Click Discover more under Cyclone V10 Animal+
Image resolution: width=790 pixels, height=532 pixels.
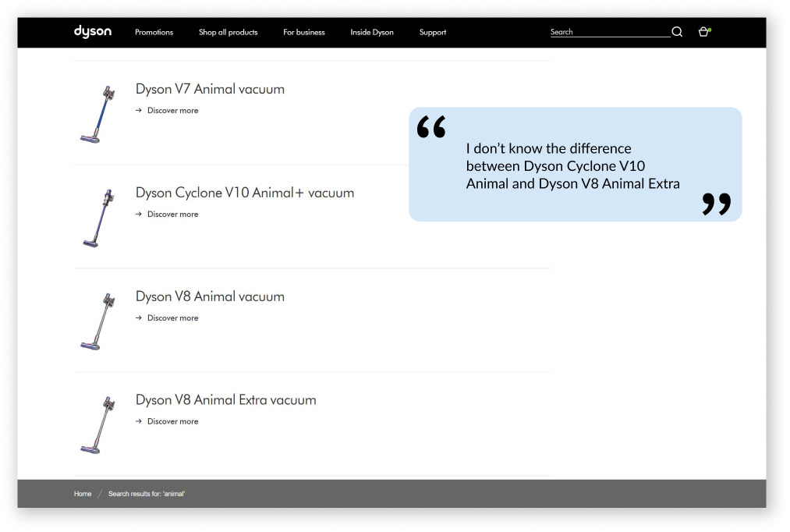(173, 214)
